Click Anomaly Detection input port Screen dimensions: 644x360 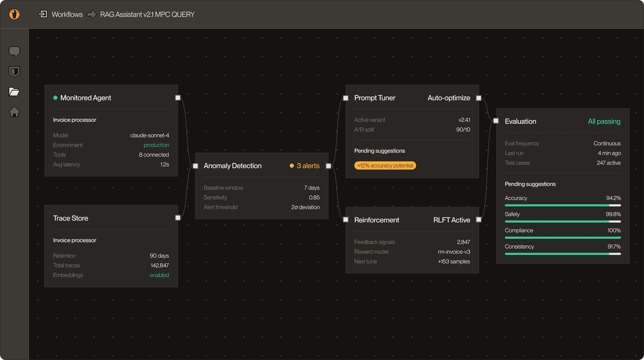[x=196, y=166]
